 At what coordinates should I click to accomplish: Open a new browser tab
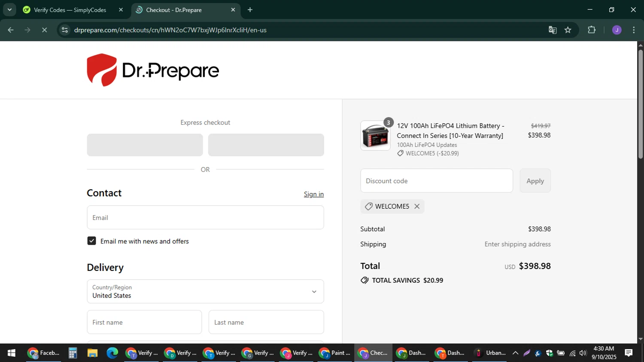[x=250, y=10]
